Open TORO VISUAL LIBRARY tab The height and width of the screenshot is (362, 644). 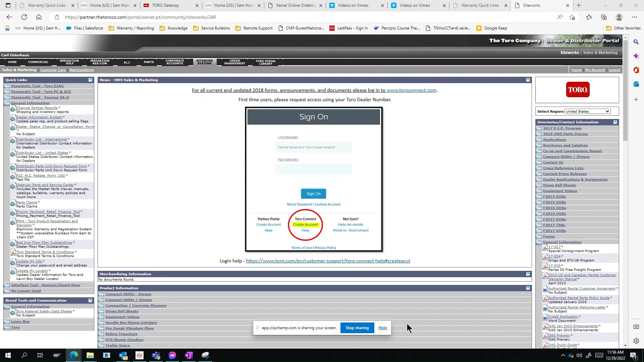(266, 62)
